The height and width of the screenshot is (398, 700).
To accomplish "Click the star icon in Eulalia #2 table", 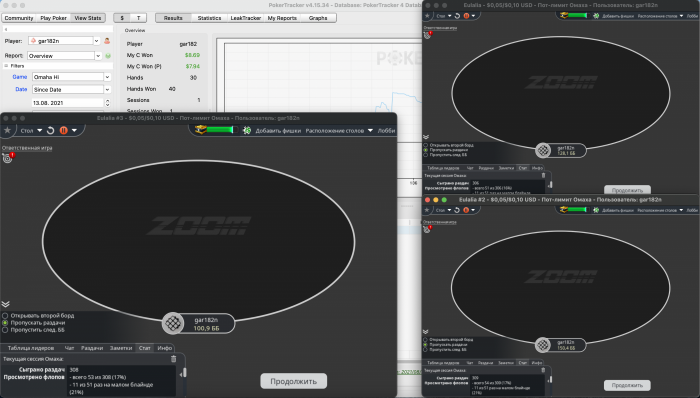I will [427, 210].
